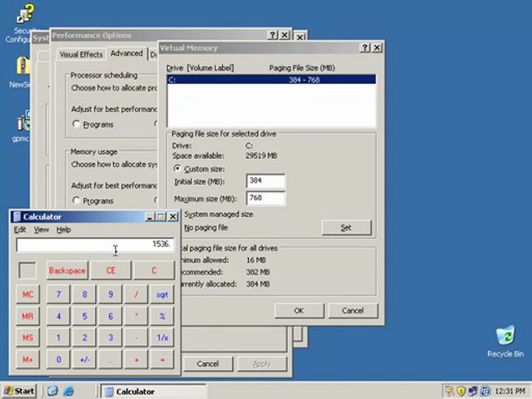Click the sqrt button in Calculator
Image resolution: width=532 pixels, height=399 pixels.
click(162, 294)
